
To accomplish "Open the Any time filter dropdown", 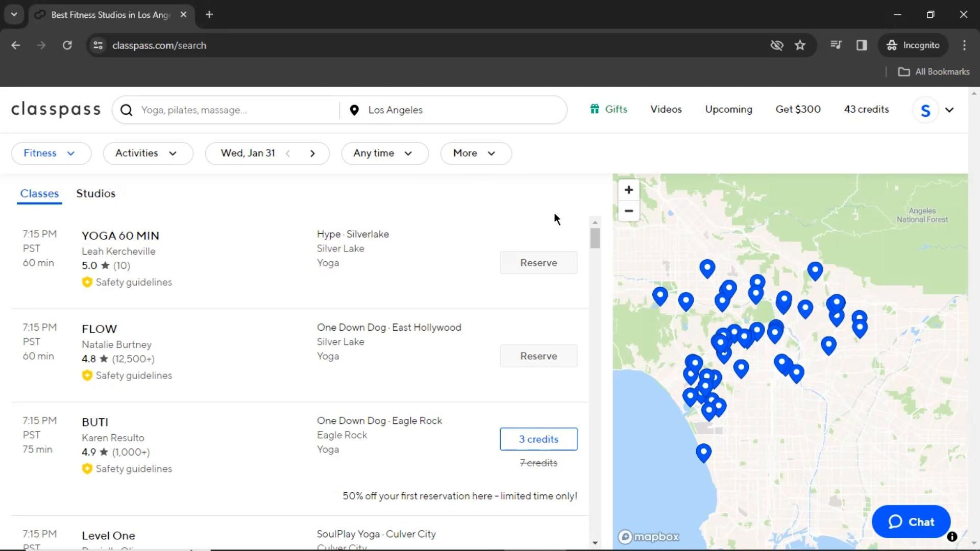I will pyautogui.click(x=384, y=154).
